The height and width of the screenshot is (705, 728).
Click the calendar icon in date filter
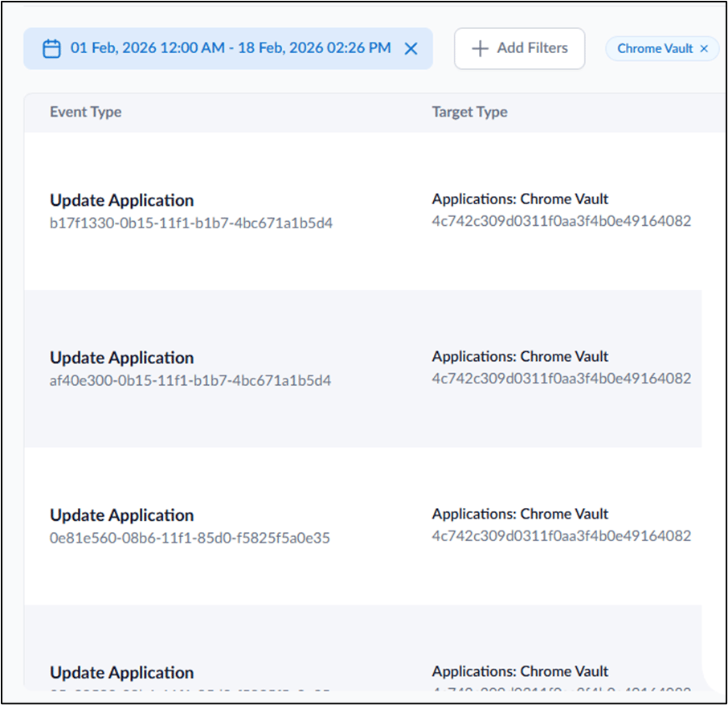tap(51, 49)
